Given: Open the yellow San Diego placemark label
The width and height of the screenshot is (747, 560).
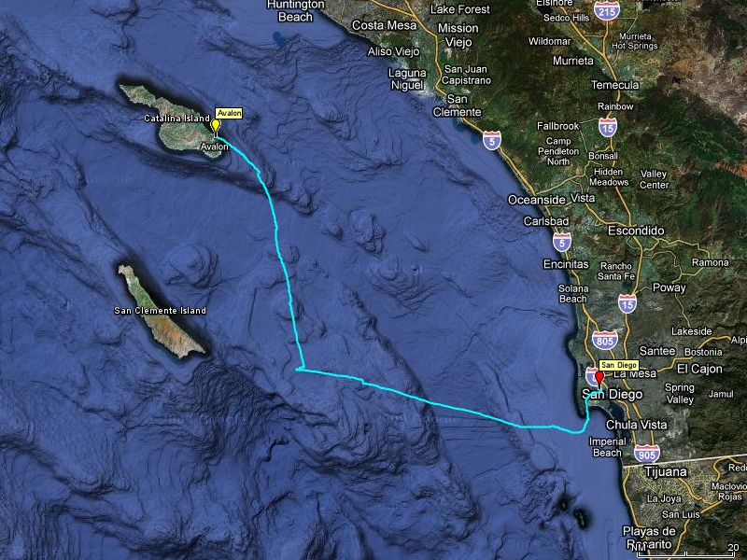Looking at the screenshot, I should 619,365.
